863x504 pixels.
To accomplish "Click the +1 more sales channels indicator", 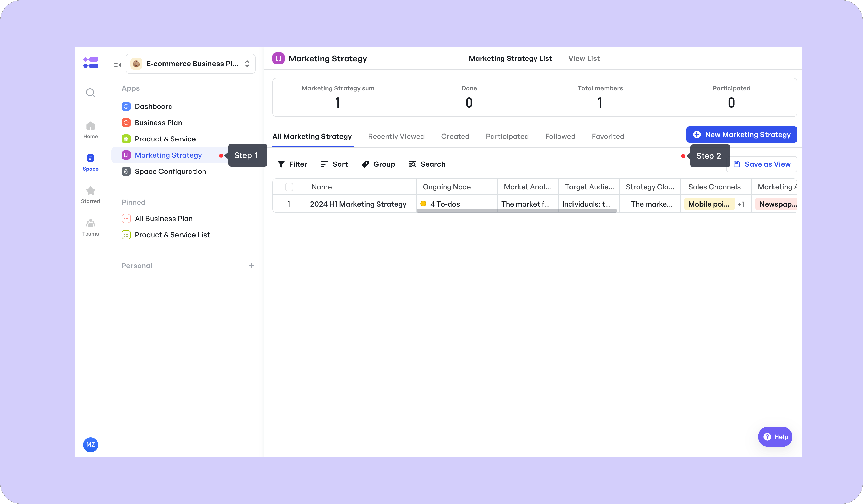I will 741,204.
